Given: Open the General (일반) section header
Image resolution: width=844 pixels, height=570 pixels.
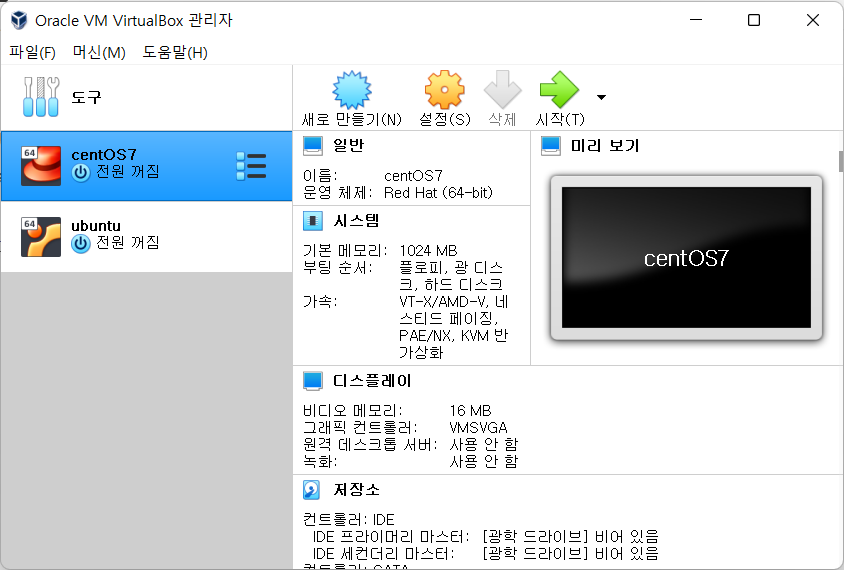Looking at the screenshot, I should pos(349,145).
